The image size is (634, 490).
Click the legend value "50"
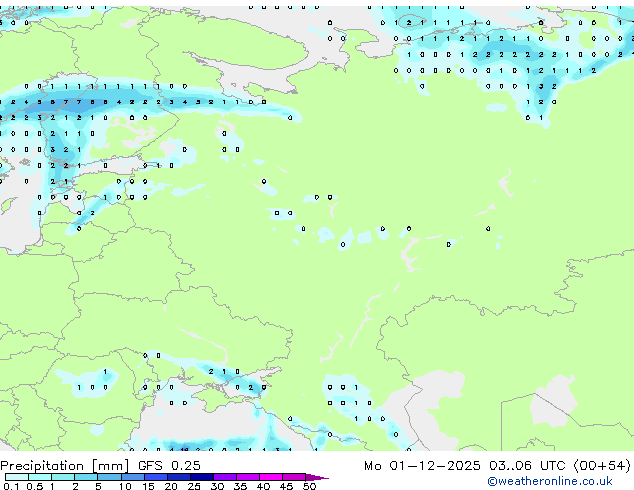(x=309, y=486)
